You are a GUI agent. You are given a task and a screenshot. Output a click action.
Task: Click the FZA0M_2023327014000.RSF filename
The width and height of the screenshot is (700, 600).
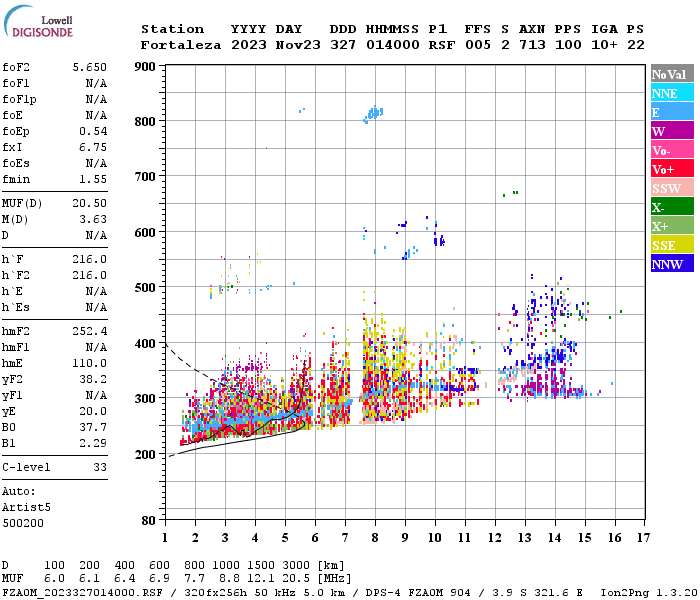pos(82,592)
